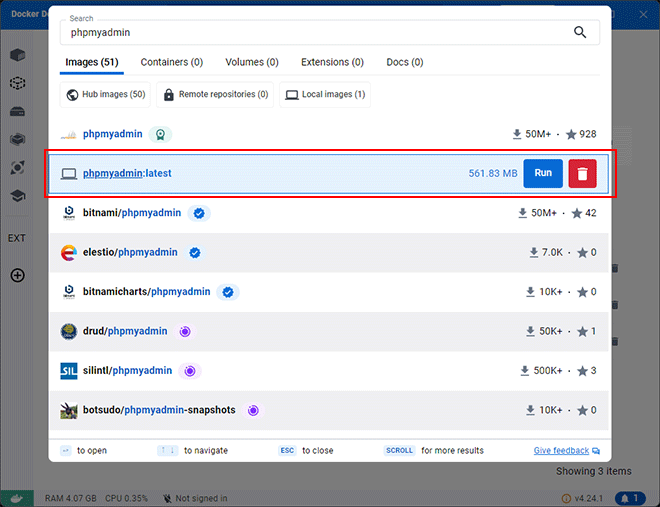
Task: Click the search magnifier icon
Action: [x=580, y=32]
